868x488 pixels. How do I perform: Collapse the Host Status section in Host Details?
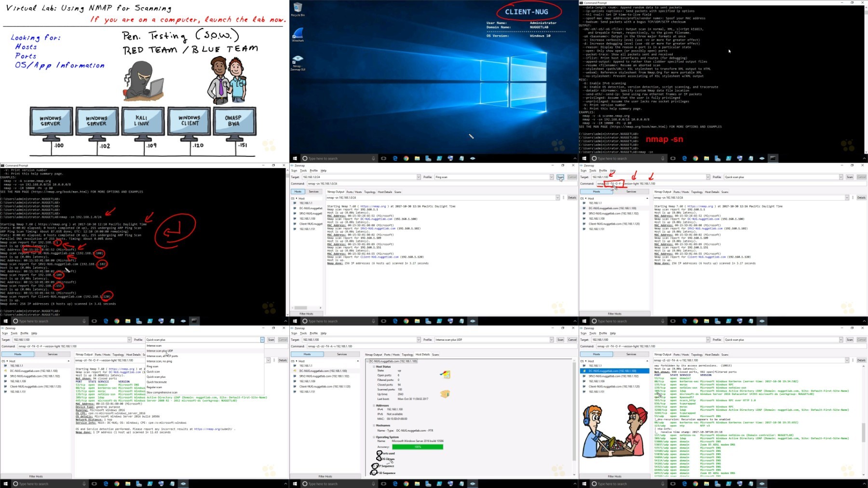point(373,366)
